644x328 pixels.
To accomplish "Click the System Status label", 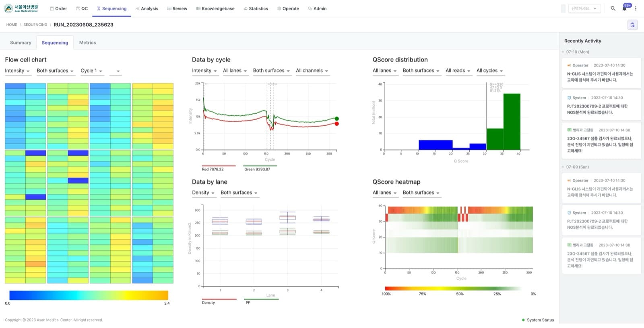I will point(541,320).
